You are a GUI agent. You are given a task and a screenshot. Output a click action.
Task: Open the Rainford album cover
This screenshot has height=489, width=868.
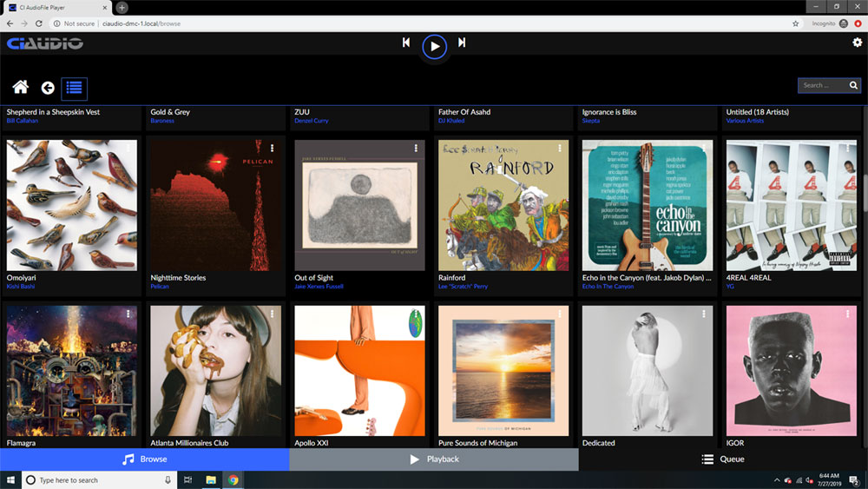pyautogui.click(x=503, y=205)
